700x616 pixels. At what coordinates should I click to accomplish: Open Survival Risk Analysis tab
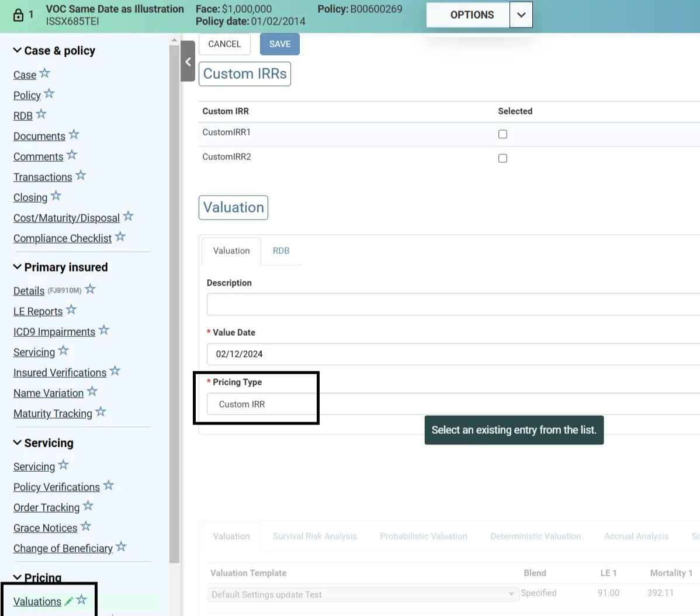(314, 536)
